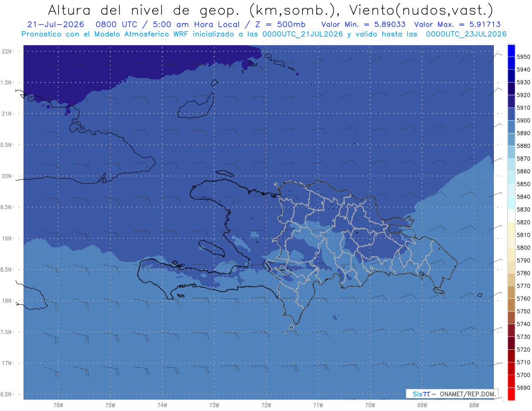Click the '21-Jul-2026' date text

[55, 24]
